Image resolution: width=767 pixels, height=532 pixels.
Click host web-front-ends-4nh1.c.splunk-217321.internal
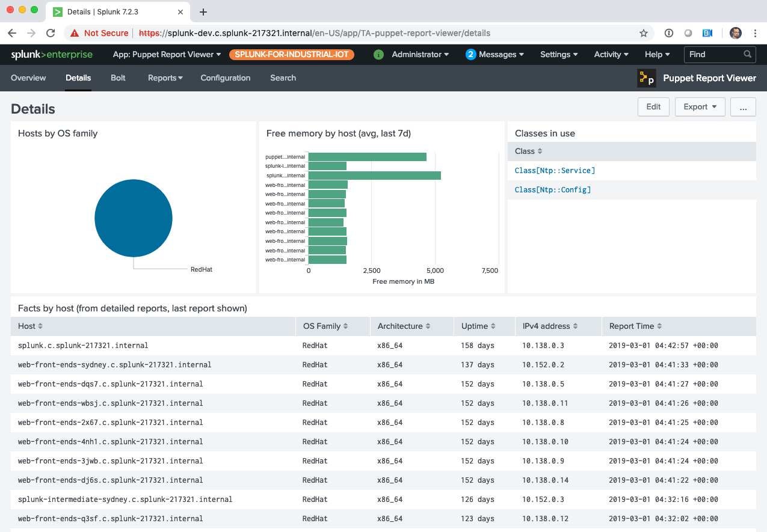point(111,442)
